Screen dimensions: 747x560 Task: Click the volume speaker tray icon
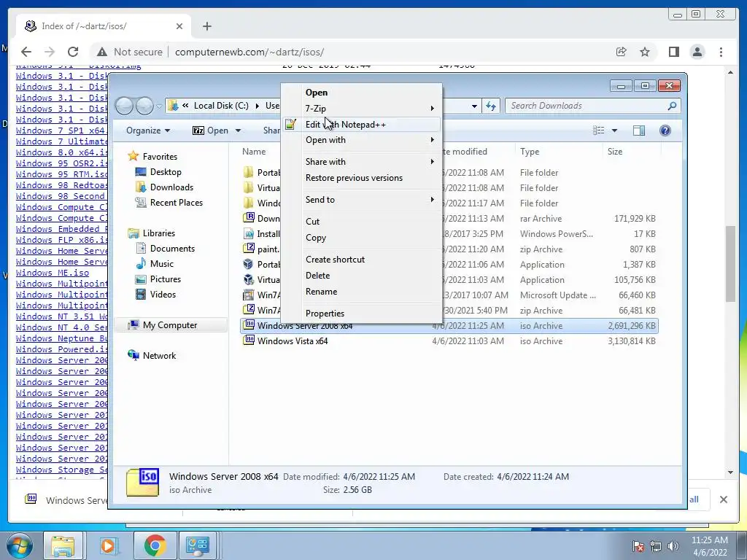pos(673,546)
